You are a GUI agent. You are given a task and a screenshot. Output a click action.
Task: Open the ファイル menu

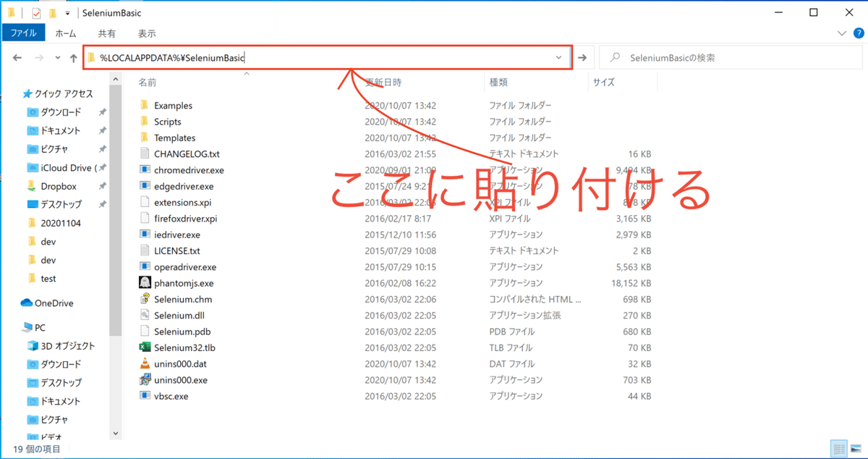[23, 33]
